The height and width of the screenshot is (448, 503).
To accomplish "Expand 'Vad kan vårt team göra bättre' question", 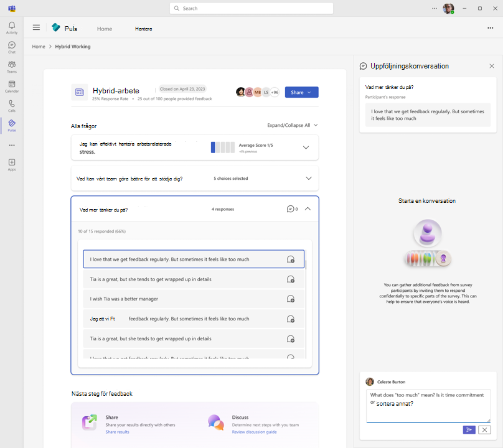I will click(308, 179).
